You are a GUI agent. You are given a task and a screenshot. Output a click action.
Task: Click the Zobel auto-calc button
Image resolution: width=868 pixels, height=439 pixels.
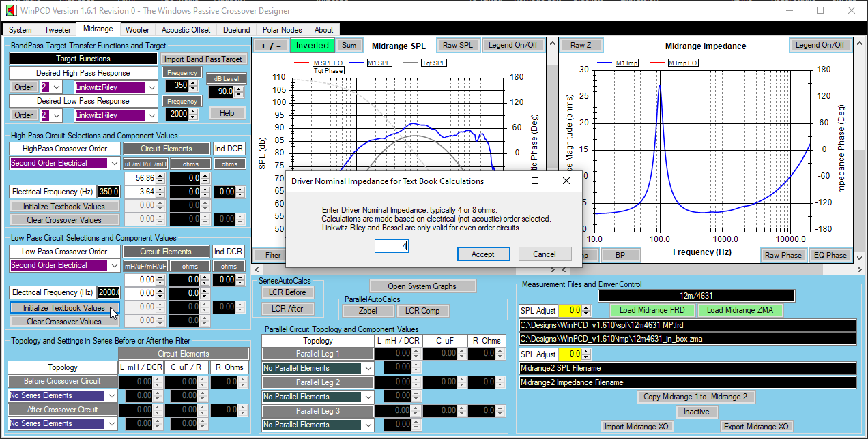click(x=368, y=311)
